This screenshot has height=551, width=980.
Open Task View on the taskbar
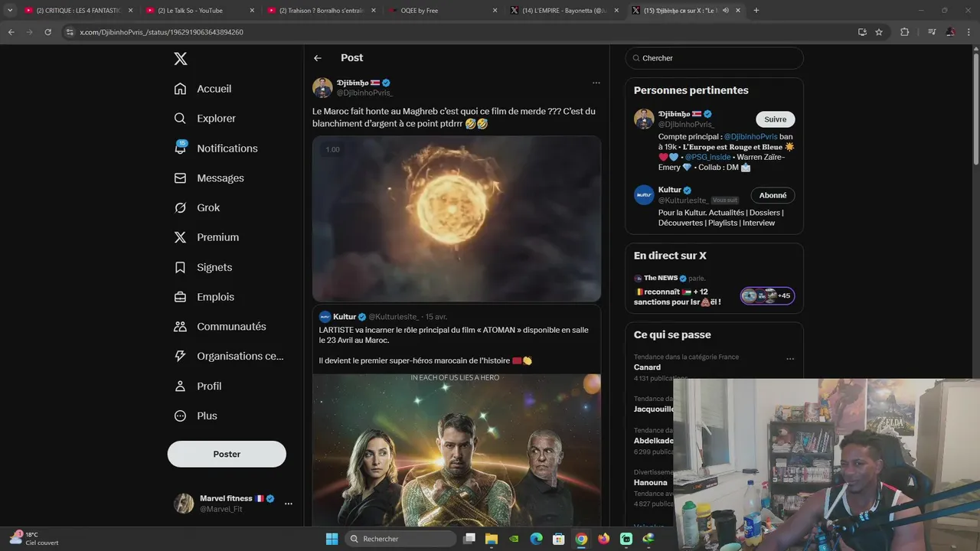[469, 539]
